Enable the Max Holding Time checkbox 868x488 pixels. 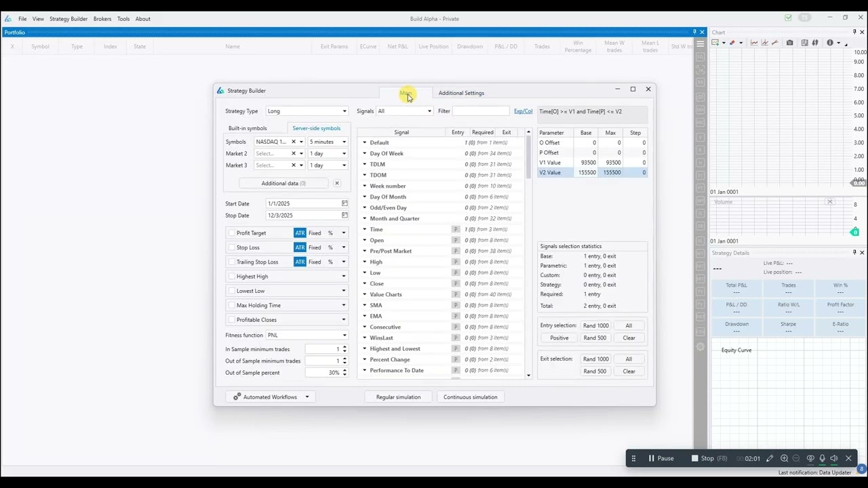point(232,305)
